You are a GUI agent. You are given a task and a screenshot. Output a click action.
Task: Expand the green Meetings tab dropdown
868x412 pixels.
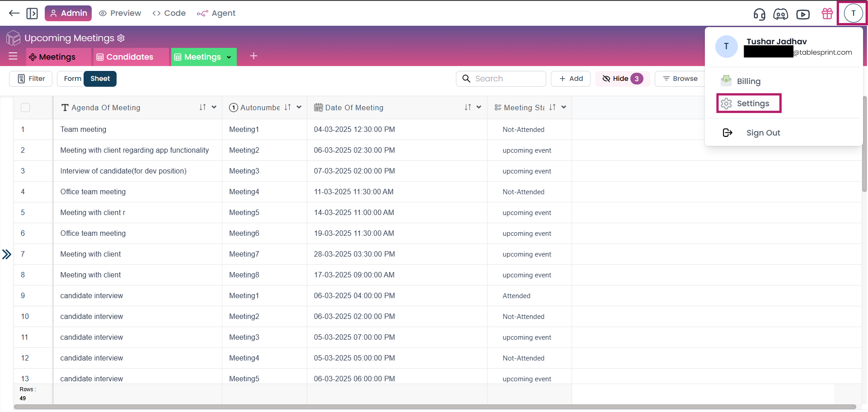click(x=229, y=57)
